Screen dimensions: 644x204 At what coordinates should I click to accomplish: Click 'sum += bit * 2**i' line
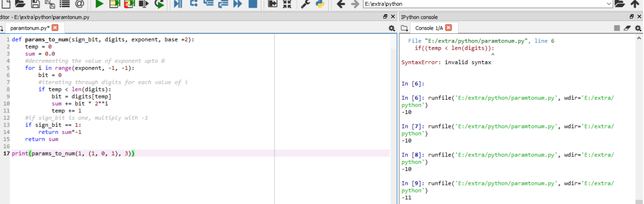pos(80,103)
